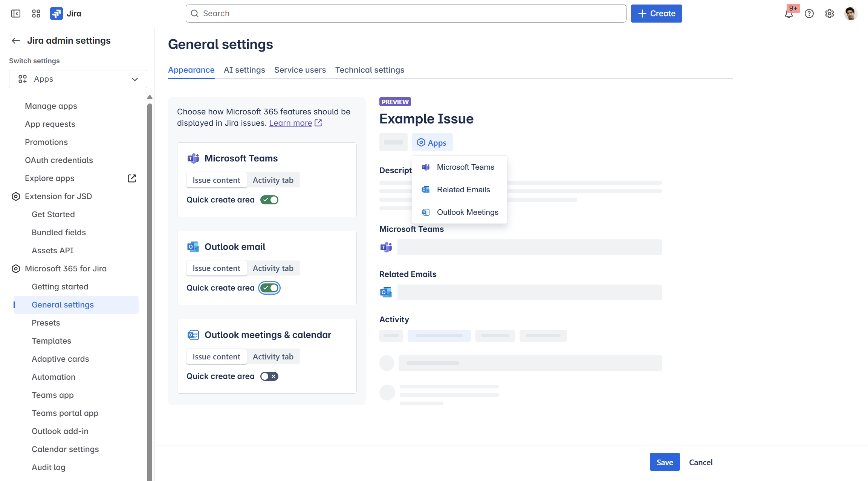Disable Microsoft Teams quick create area toggle
Viewport: 868px width, 481px height.
[269, 200]
